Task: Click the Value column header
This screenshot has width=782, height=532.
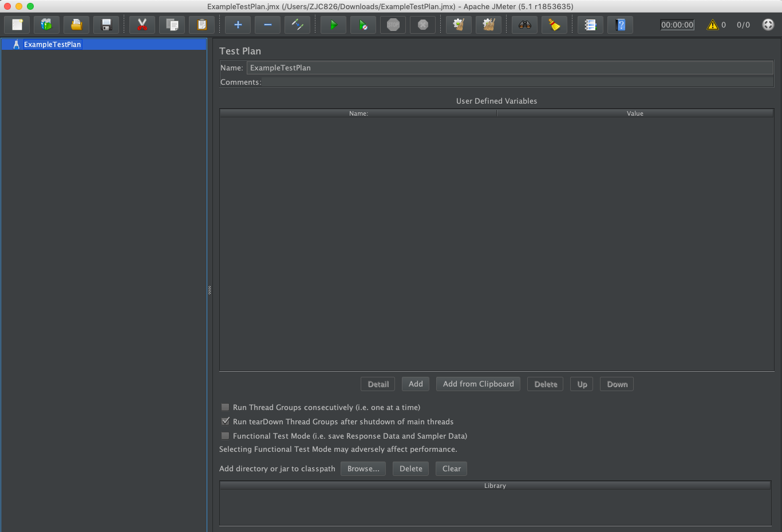Action: click(635, 113)
